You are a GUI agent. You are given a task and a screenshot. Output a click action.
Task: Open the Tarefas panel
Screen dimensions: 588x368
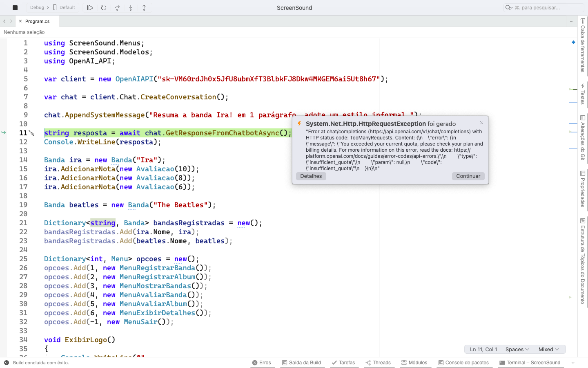[343, 363]
